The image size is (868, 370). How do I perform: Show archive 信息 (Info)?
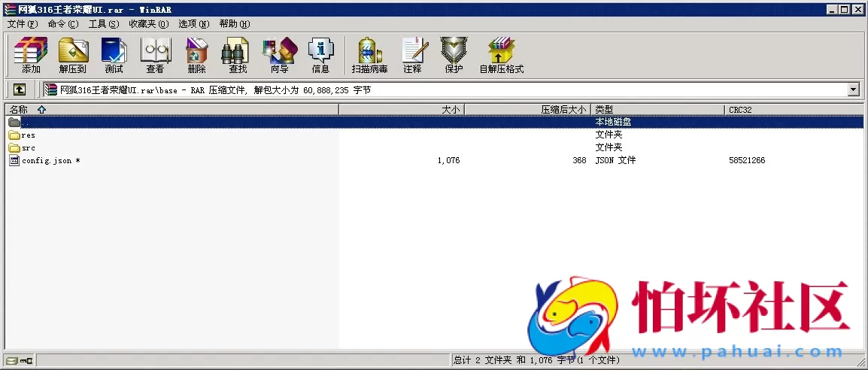pos(320,55)
